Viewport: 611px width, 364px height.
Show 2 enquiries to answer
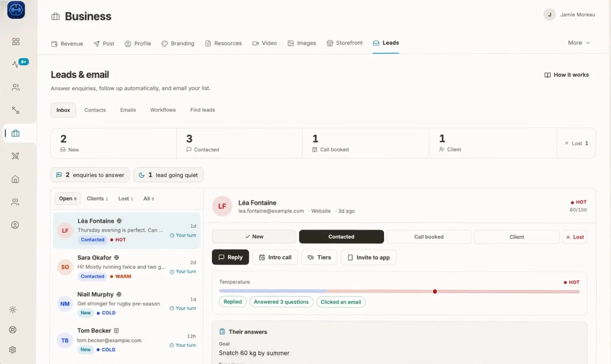pyautogui.click(x=90, y=175)
